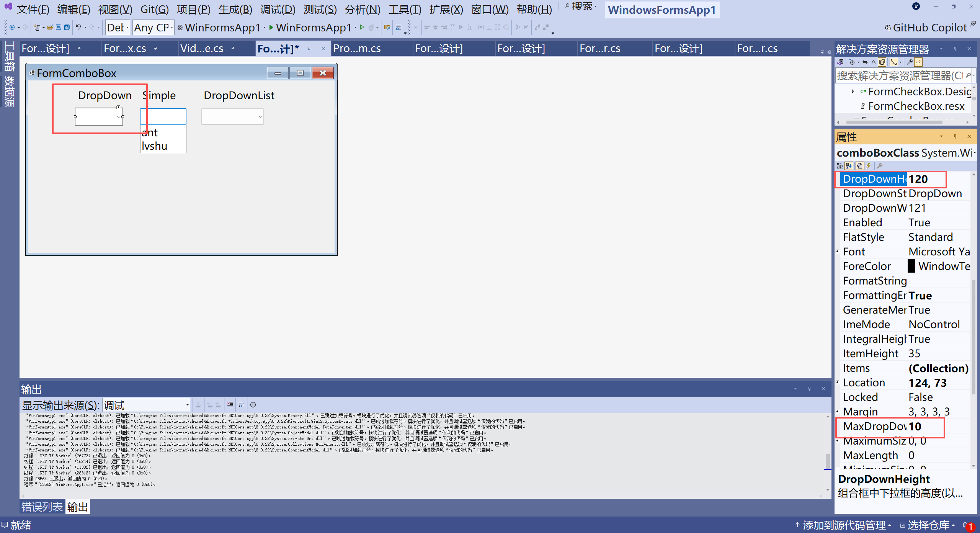Open Properties wrench icon in Solution Explorer
Viewport: 980px width, 533px height.
(910, 62)
